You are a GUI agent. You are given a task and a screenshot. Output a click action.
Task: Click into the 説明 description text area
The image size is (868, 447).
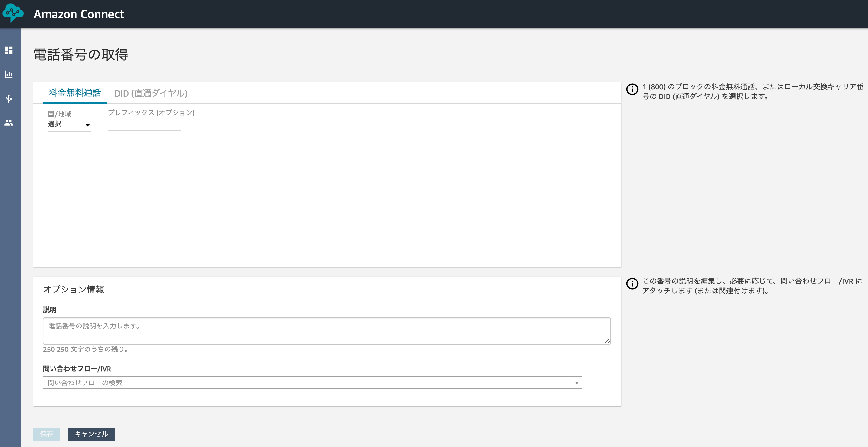(x=326, y=331)
